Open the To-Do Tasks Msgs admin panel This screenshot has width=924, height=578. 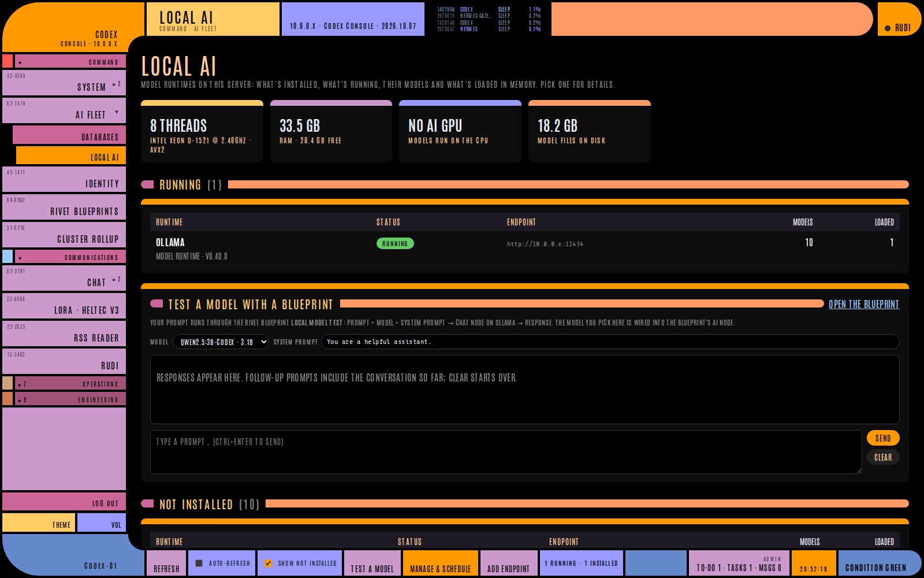tap(739, 563)
